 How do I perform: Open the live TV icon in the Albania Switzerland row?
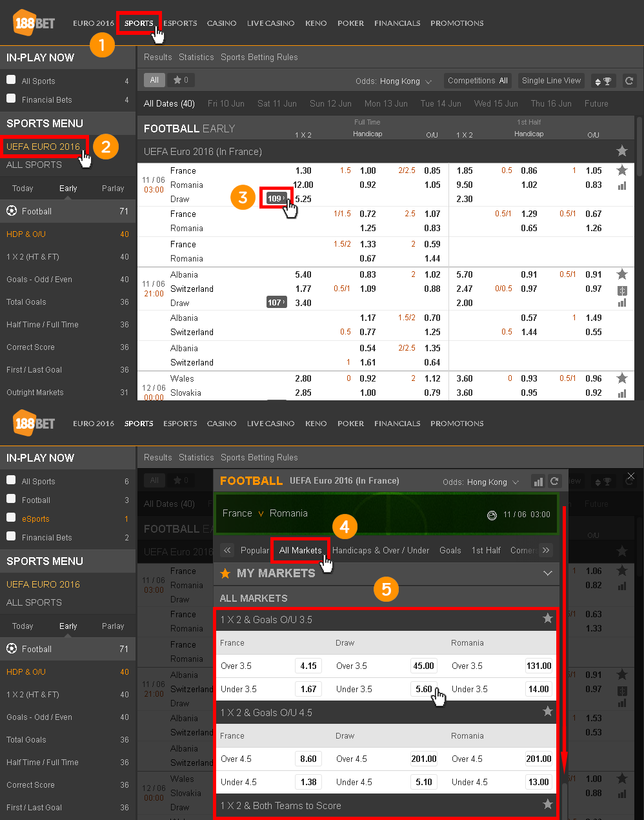(622, 291)
